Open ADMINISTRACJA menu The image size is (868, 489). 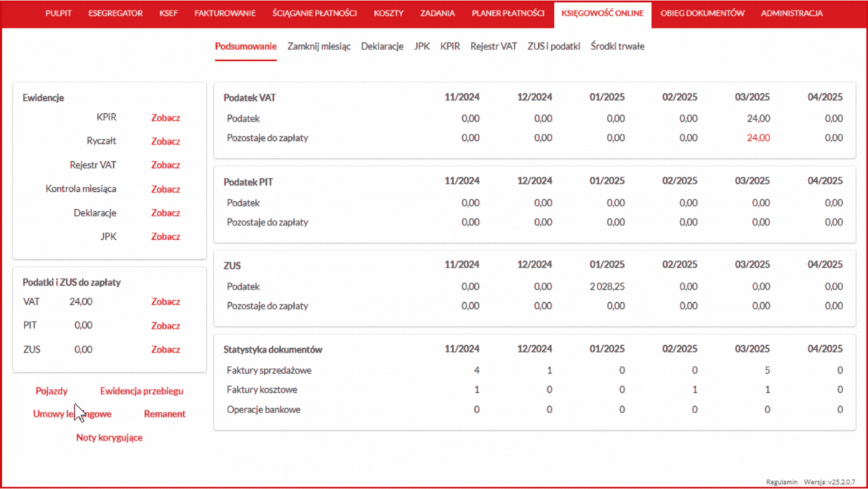(791, 13)
